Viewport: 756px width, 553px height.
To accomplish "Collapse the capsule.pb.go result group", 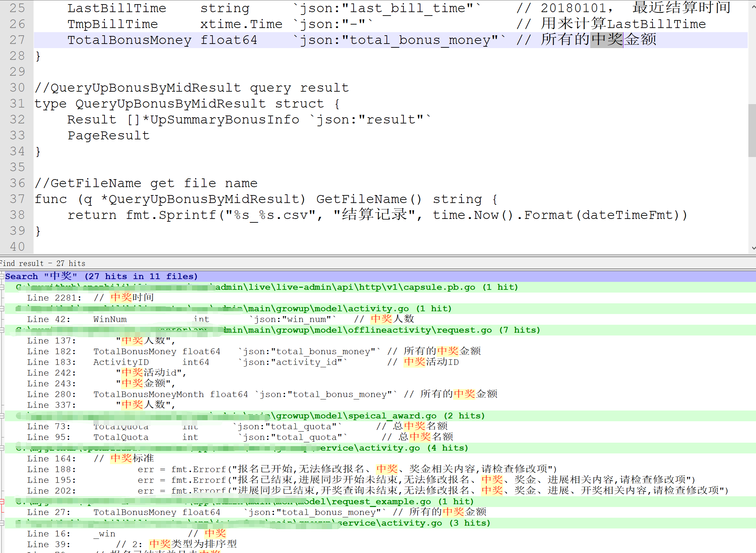I will (2, 287).
